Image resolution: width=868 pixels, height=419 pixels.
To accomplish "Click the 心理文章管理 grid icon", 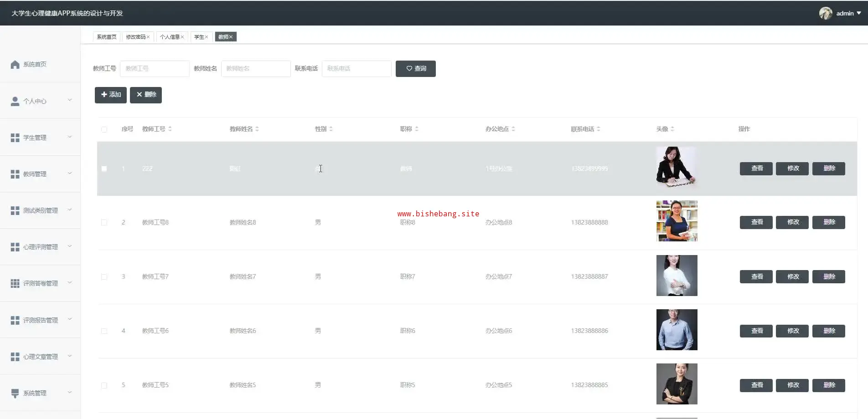I will [x=15, y=357].
